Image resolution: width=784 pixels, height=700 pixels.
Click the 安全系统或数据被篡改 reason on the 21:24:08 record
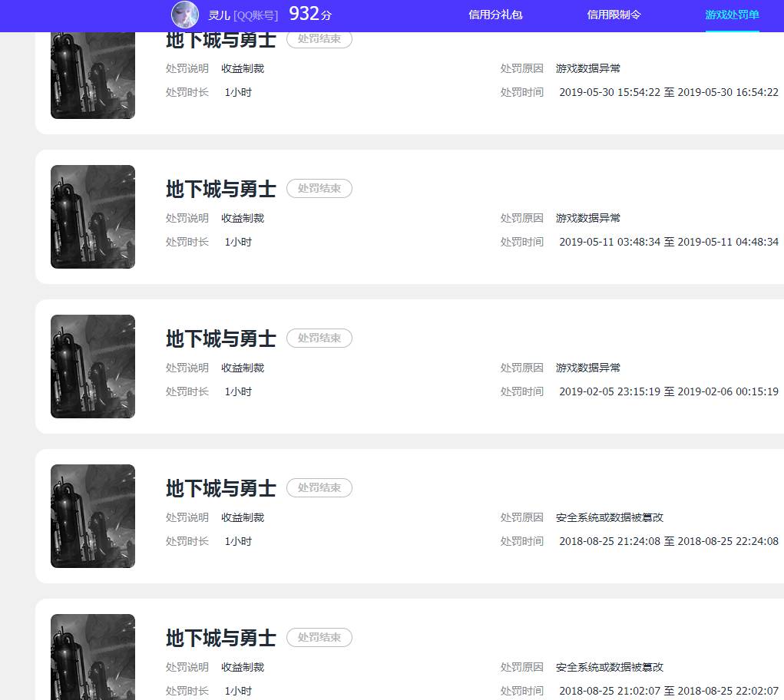(x=610, y=517)
